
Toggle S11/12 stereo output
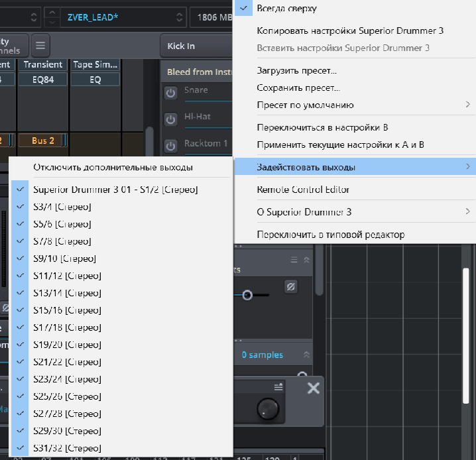click(x=121, y=276)
